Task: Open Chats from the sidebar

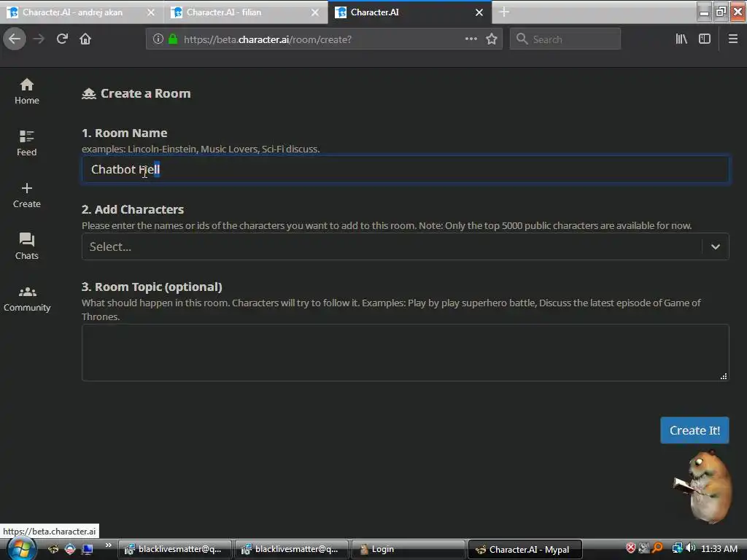Action: (27, 246)
